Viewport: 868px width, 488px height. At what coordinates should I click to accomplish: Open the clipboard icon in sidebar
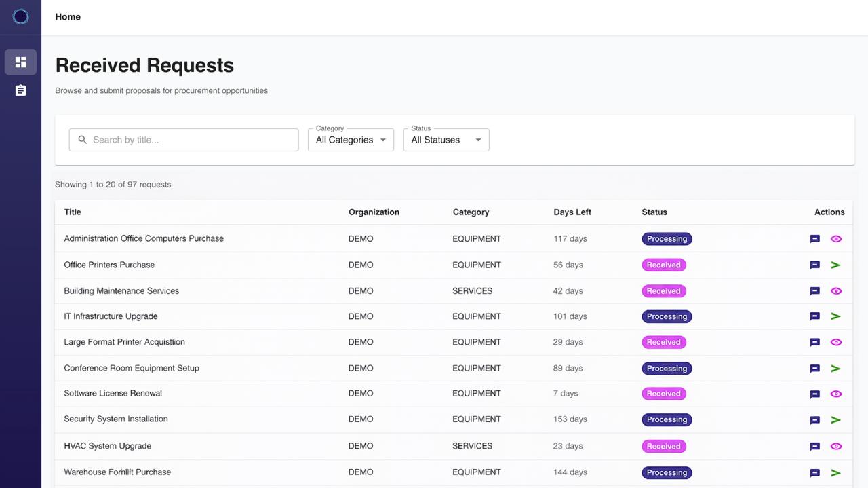(20, 90)
